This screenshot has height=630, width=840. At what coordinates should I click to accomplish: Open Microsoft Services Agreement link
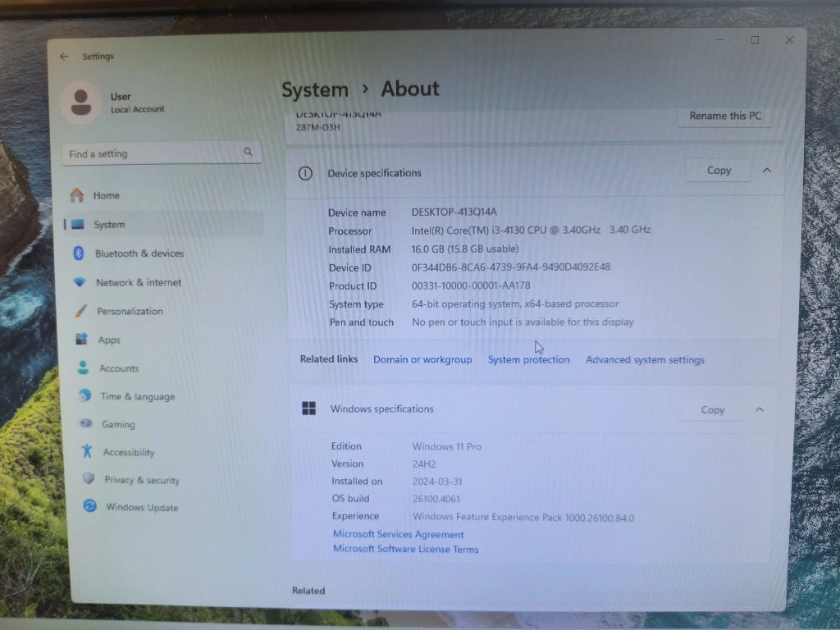tap(398, 534)
